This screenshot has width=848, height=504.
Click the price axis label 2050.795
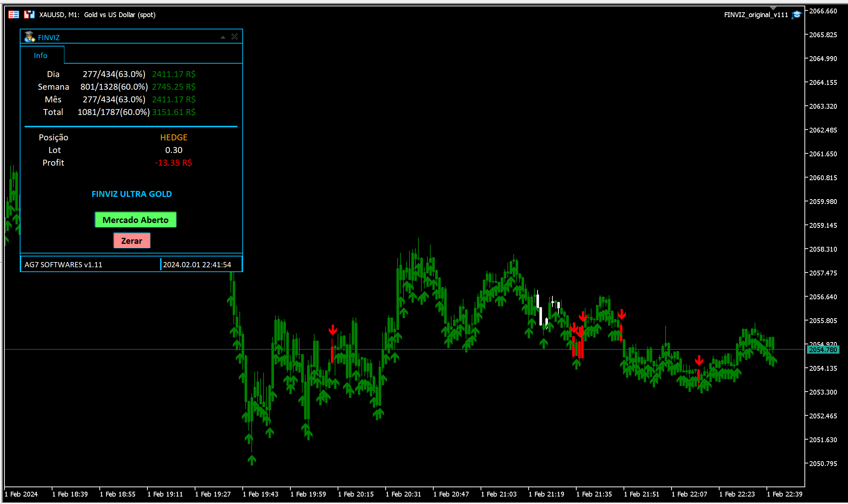[823, 463]
